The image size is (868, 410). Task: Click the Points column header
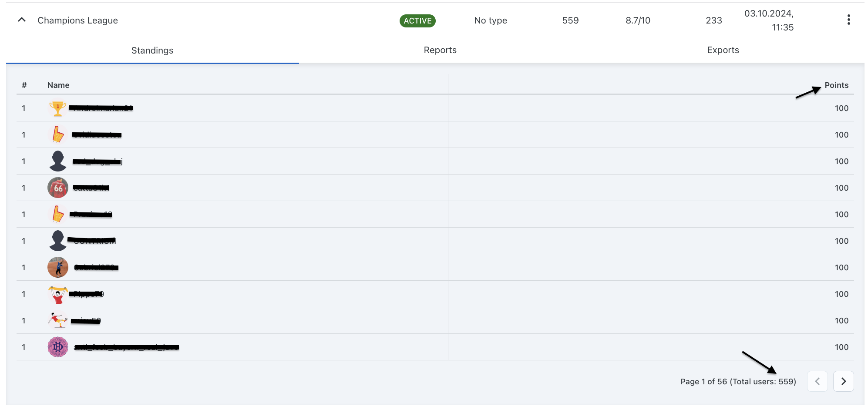[836, 85]
